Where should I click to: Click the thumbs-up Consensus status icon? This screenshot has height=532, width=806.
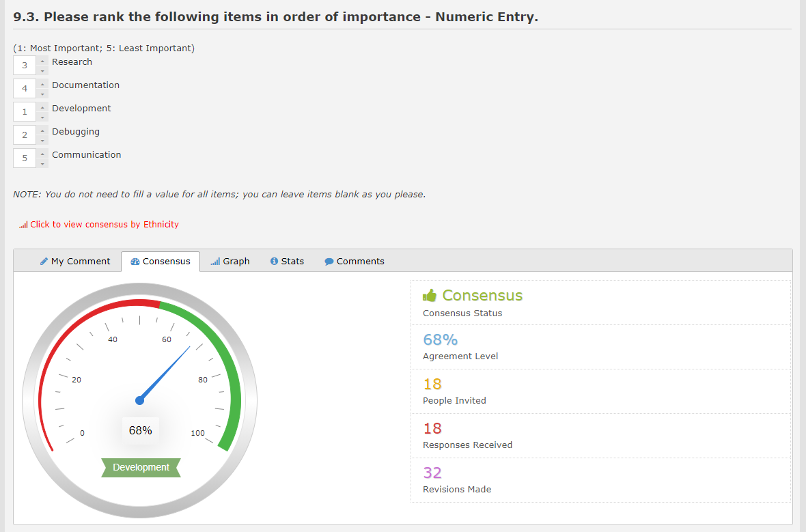430,296
